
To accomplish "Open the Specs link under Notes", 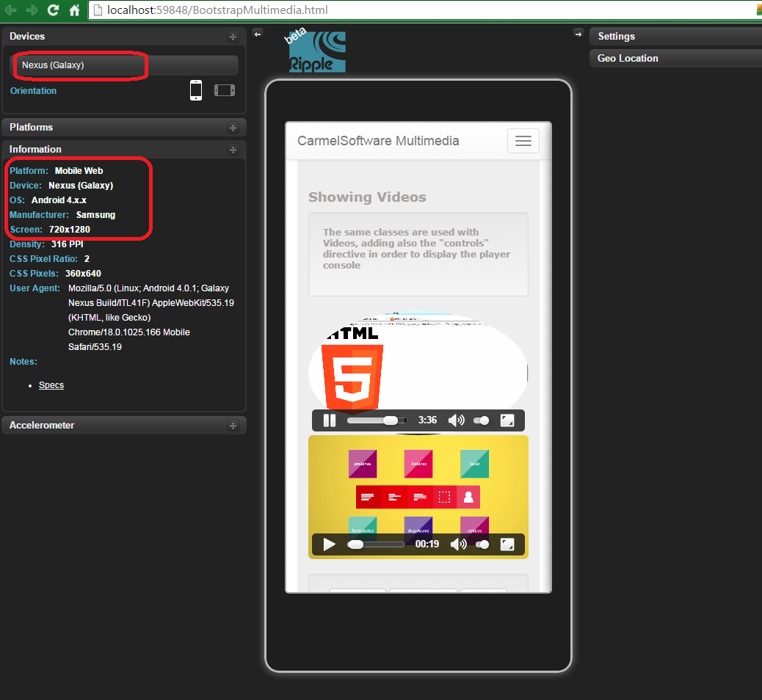I will [x=51, y=384].
